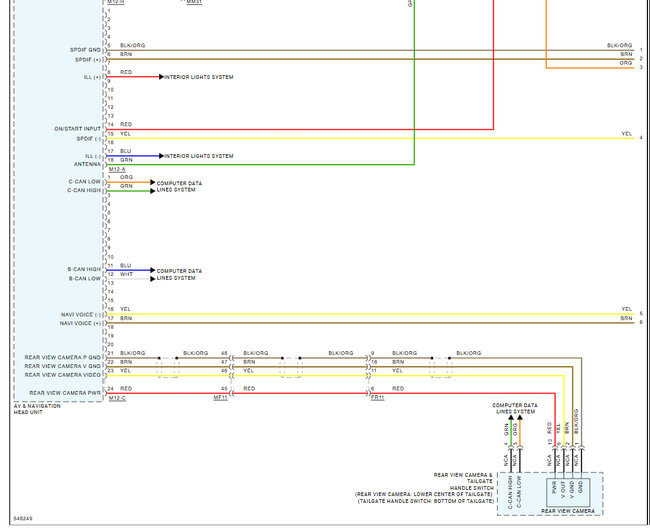
Task: Click the NAVI VOICE (-) label
Action: click(81, 315)
